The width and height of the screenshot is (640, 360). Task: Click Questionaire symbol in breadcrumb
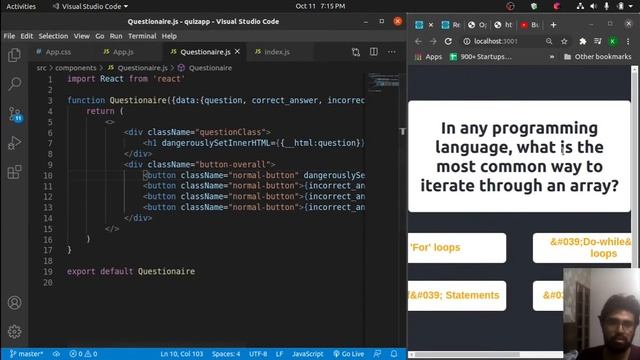click(205, 68)
